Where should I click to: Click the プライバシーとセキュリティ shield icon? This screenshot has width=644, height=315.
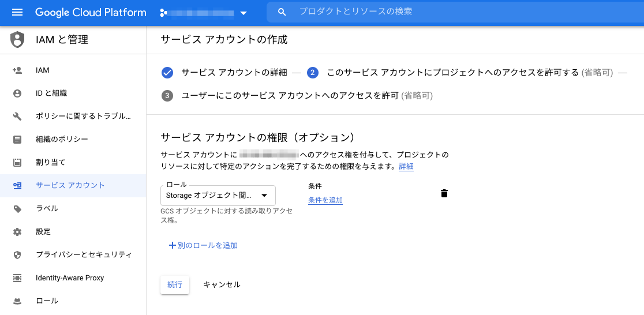point(17,255)
